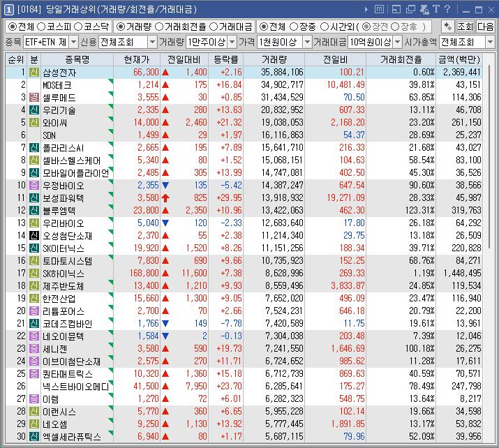
Task: Open the 시가총액 전체조회 dropdown
Action: [490, 42]
